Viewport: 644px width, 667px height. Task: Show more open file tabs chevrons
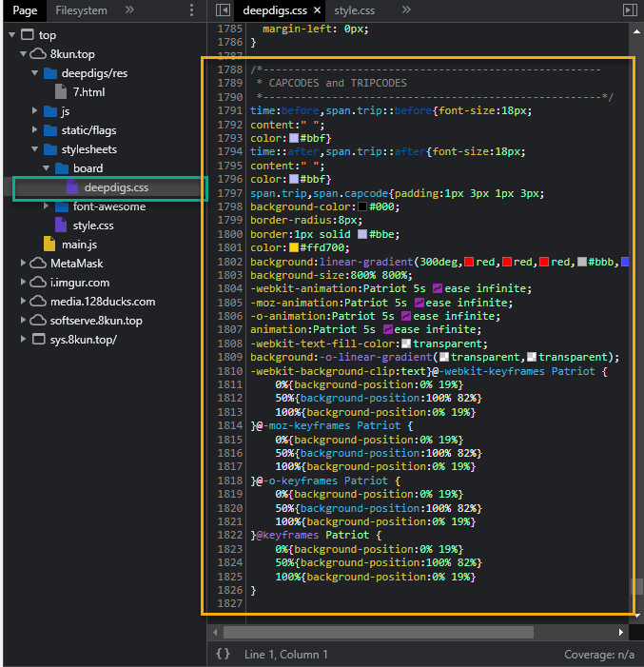406,10
